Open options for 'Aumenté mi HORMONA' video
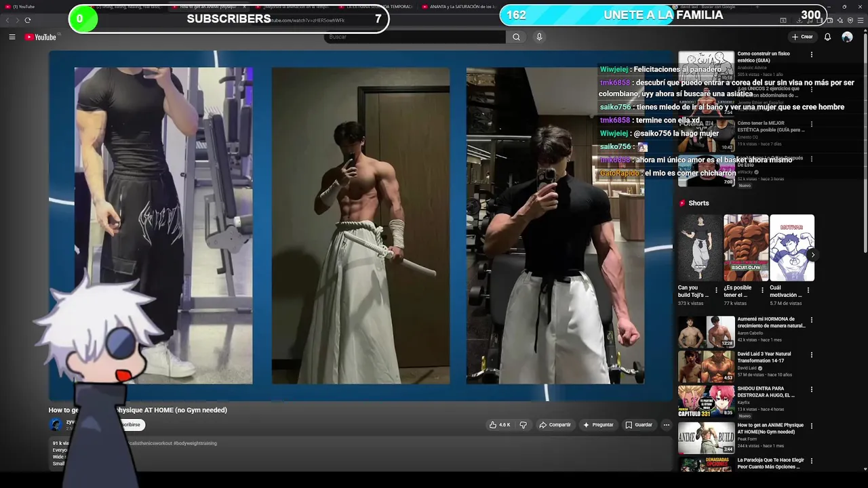Viewport: 868px width, 488px height. 811,320
